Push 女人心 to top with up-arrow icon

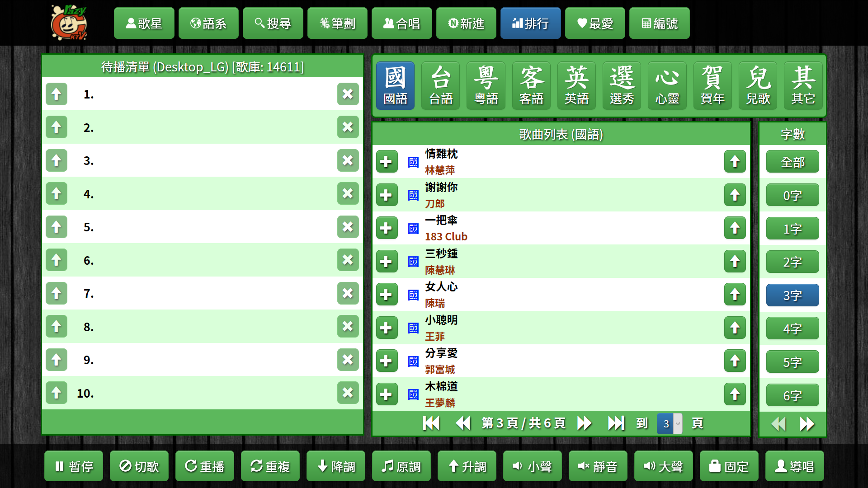point(735,295)
